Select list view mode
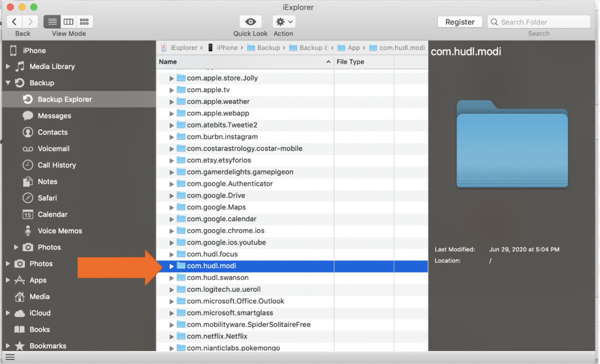 pyautogui.click(x=52, y=21)
